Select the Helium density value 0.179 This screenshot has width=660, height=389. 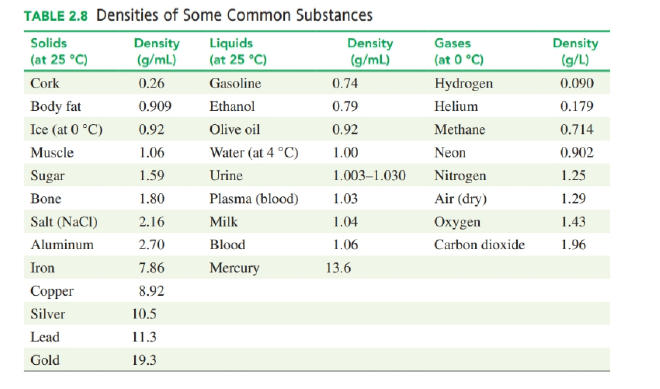tap(577, 106)
